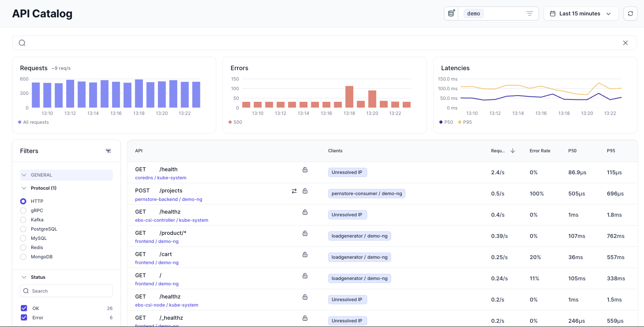This screenshot has width=644, height=327.
Task: Collapse the Protocol filter group
Action: click(24, 188)
